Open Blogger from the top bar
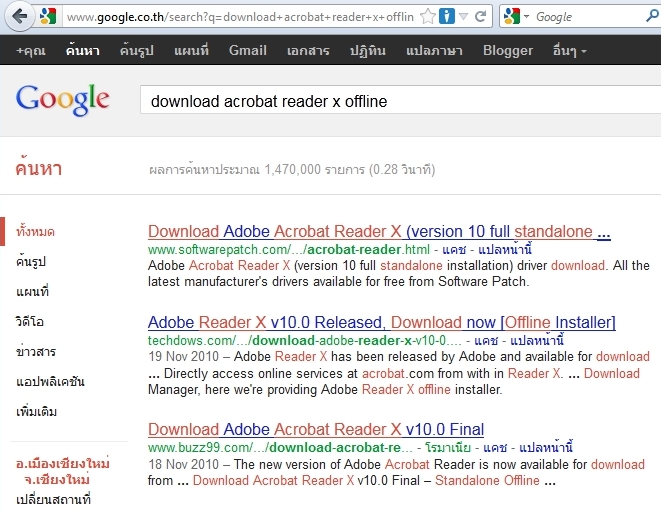Image resolution: width=661 pixels, height=511 pixels. [x=508, y=51]
